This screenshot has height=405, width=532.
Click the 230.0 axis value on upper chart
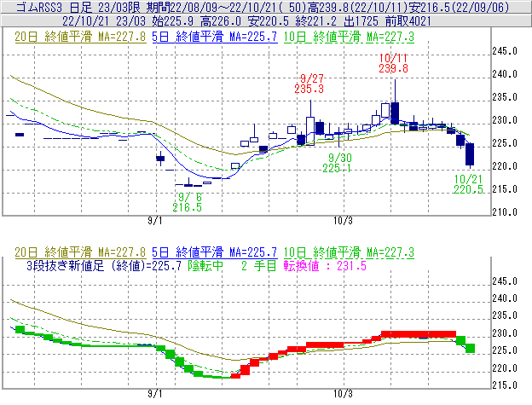(x=505, y=120)
